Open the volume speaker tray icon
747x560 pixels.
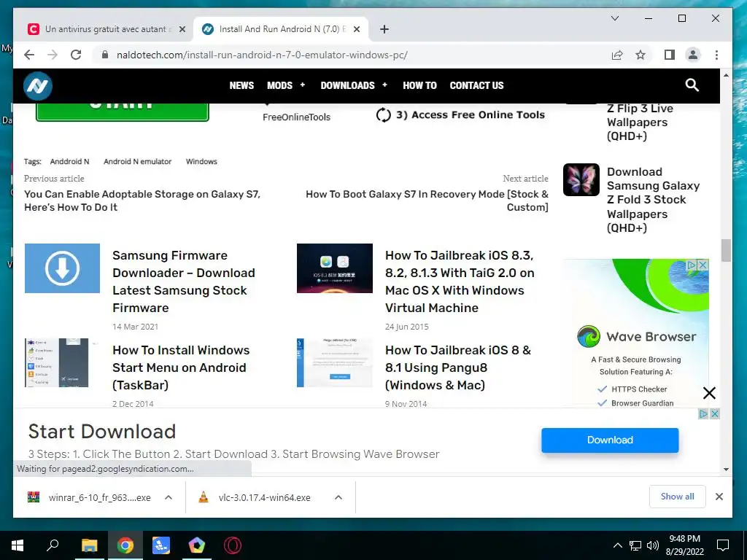point(653,545)
